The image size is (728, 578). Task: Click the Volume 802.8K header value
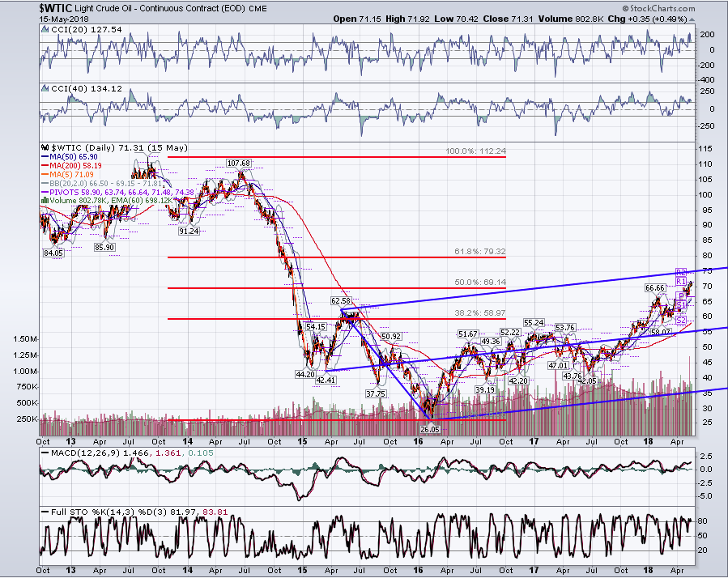571,19
